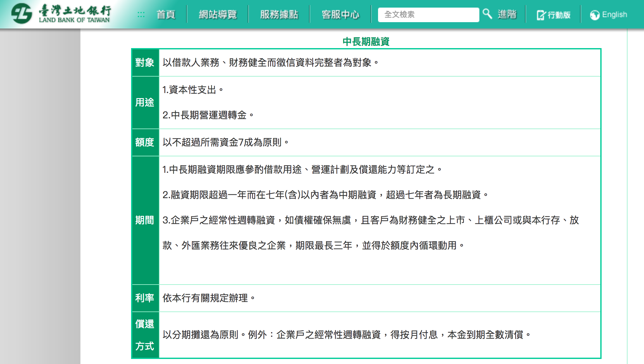Click the Land Bank of Taiwan logo emblem
644x364 pixels.
click(x=22, y=14)
